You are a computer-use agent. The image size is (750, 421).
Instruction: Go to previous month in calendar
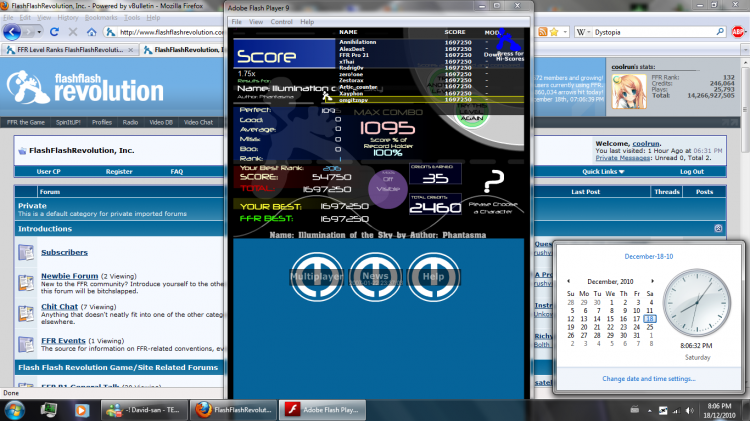(x=568, y=281)
